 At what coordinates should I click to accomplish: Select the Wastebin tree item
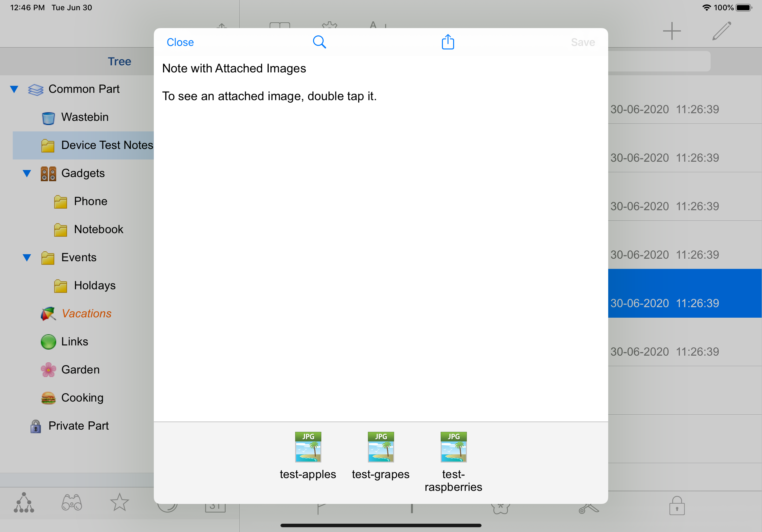(85, 117)
